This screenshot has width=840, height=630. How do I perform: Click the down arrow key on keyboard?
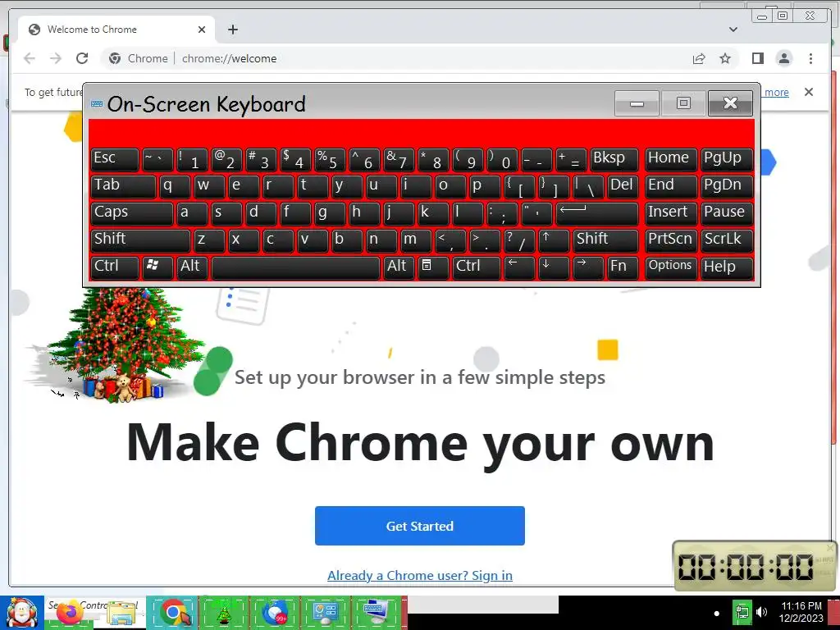click(x=553, y=267)
